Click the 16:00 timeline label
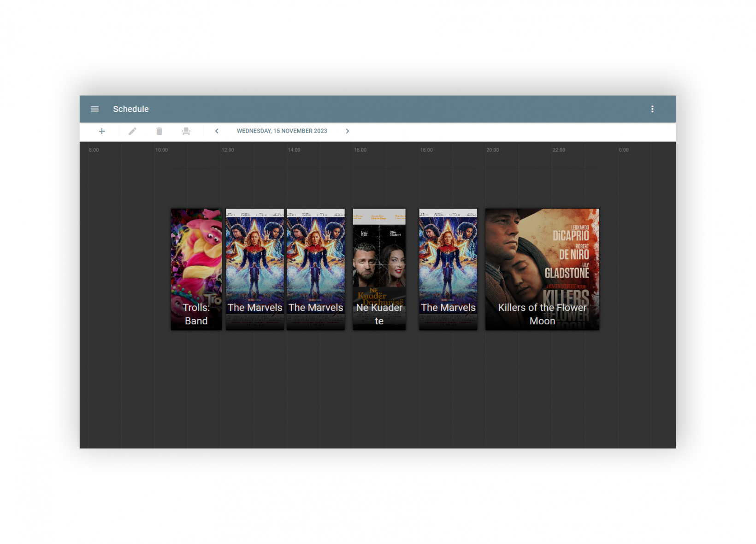The image size is (756, 544). (x=360, y=150)
